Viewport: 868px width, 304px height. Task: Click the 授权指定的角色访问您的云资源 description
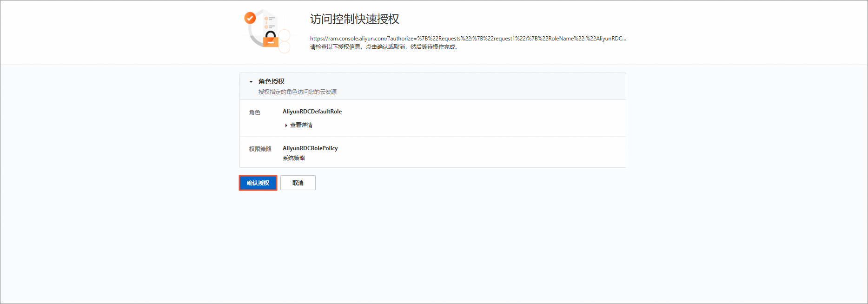pyautogui.click(x=298, y=92)
